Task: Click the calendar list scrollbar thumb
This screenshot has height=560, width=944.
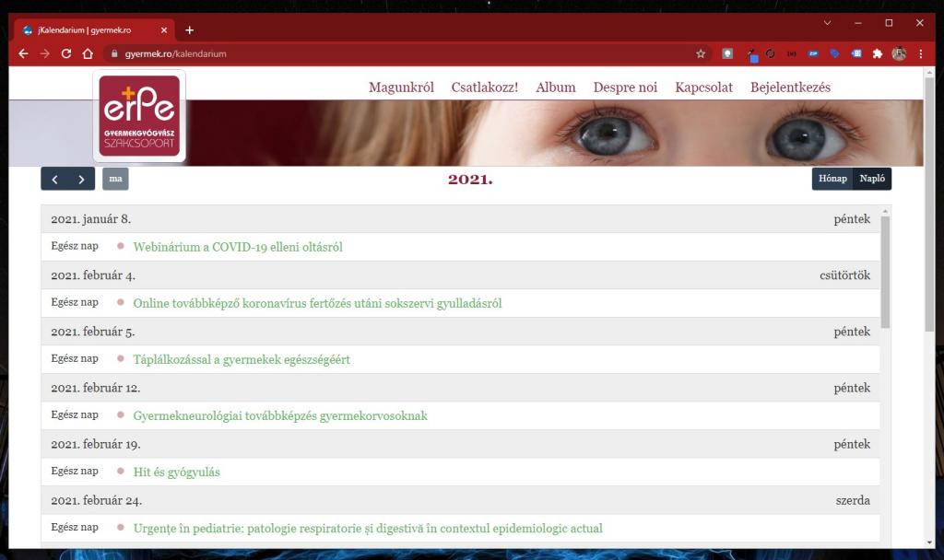Action: pyautogui.click(x=886, y=272)
